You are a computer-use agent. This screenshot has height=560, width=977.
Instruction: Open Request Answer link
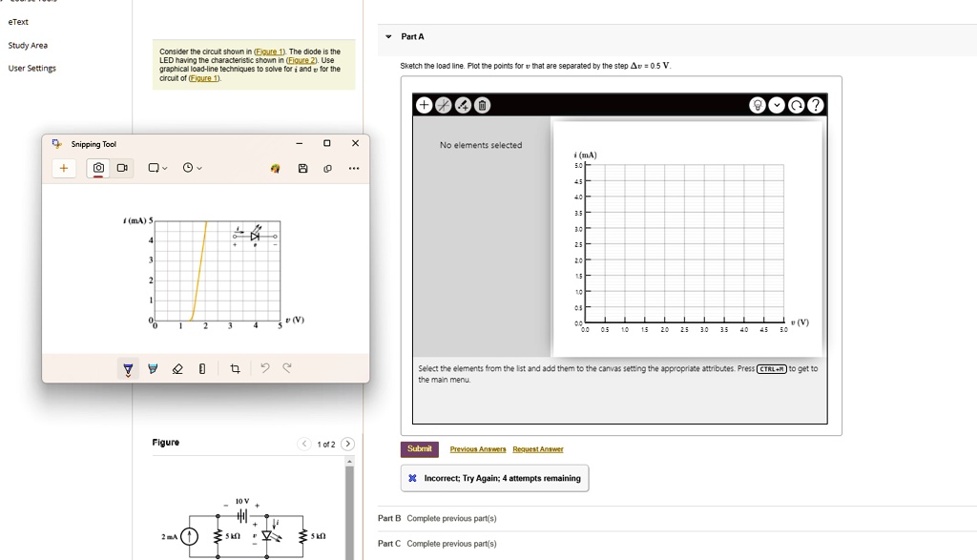point(540,448)
